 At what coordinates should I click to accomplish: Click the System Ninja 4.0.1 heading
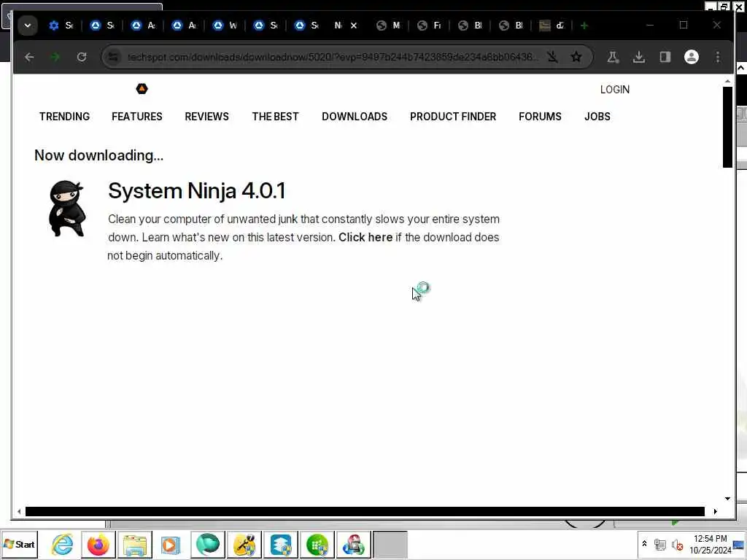[197, 191]
